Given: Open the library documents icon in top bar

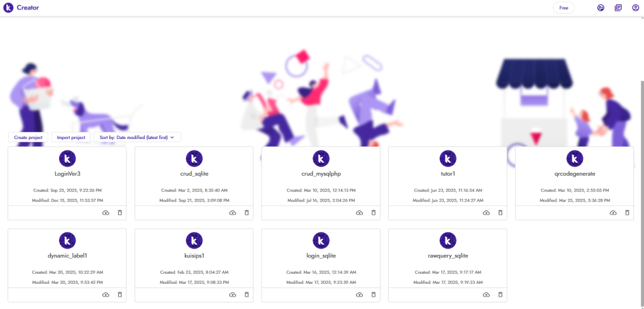Looking at the screenshot, I should 618,8.
